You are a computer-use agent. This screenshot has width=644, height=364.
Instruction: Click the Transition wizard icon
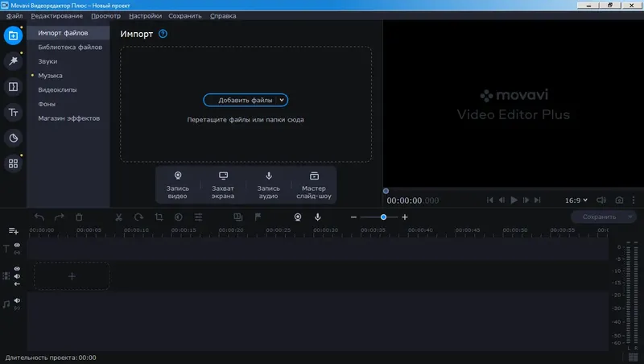click(237, 217)
